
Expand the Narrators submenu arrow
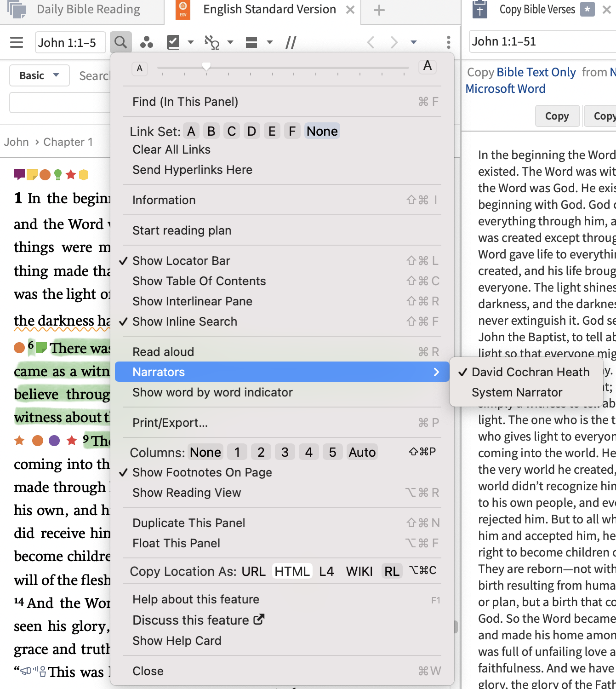coord(436,372)
